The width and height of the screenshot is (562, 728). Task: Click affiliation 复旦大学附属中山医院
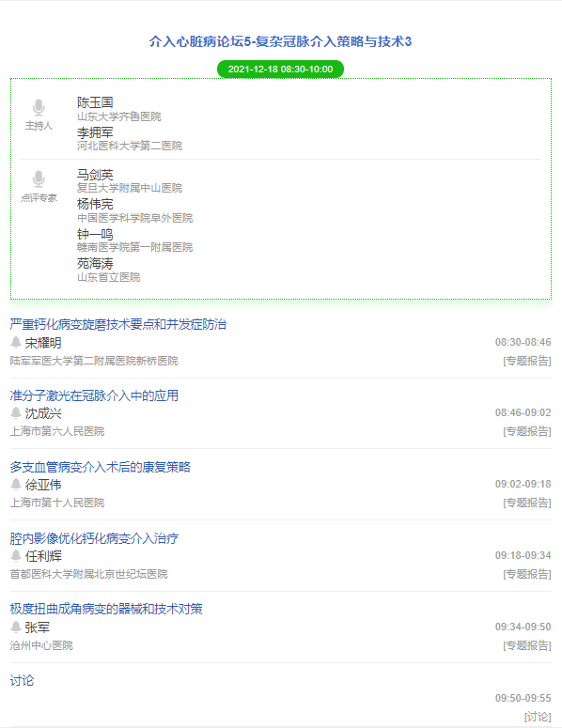point(130,188)
